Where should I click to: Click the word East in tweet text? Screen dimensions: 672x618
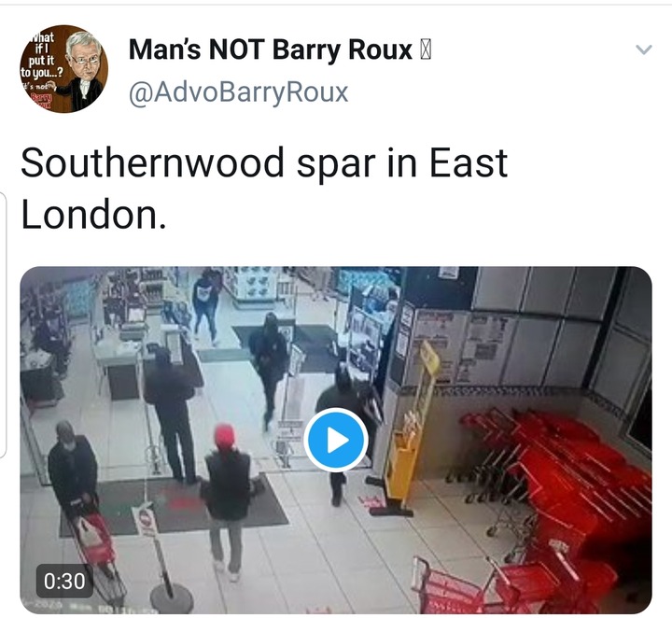(468, 162)
